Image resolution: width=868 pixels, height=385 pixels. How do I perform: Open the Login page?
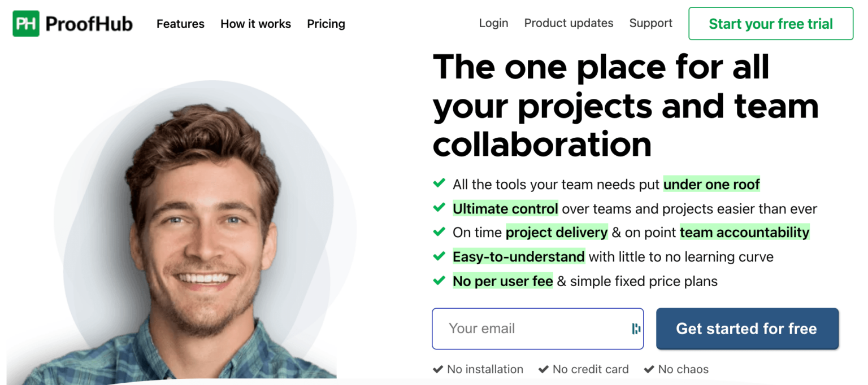pyautogui.click(x=493, y=23)
